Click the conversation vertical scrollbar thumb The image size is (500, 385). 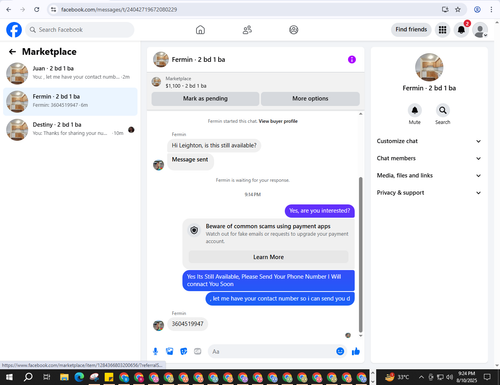pos(360,255)
